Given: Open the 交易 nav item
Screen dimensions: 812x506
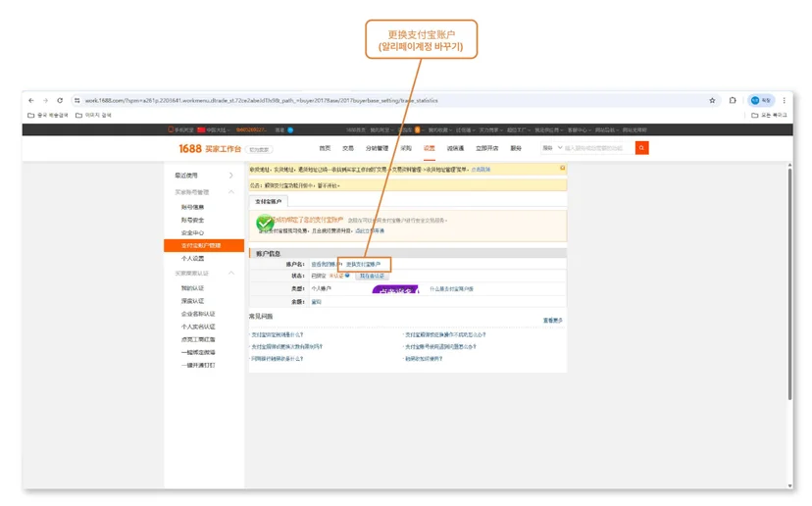Looking at the screenshot, I should (348, 148).
